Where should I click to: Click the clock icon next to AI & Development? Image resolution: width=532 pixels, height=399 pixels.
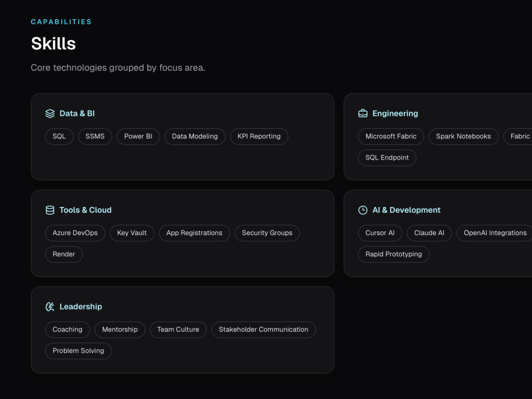(x=363, y=210)
